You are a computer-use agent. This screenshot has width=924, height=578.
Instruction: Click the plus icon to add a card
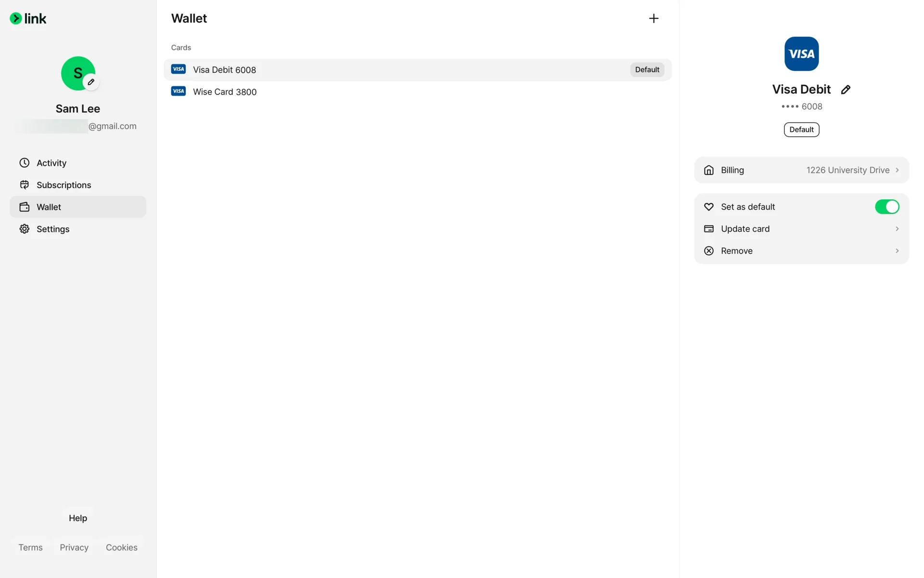[654, 18]
